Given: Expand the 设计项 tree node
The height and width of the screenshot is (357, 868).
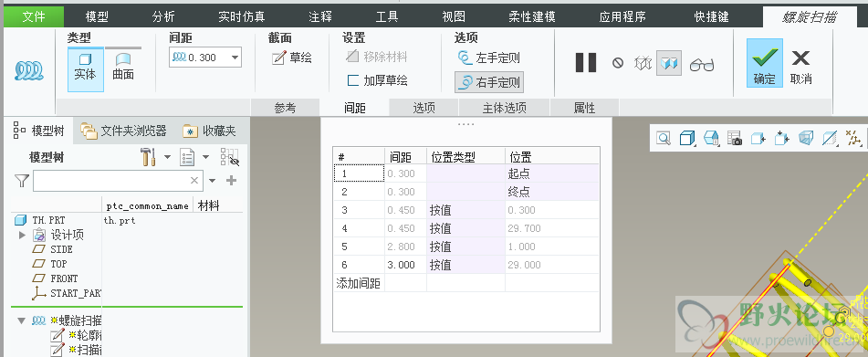Looking at the screenshot, I should 22,236.
